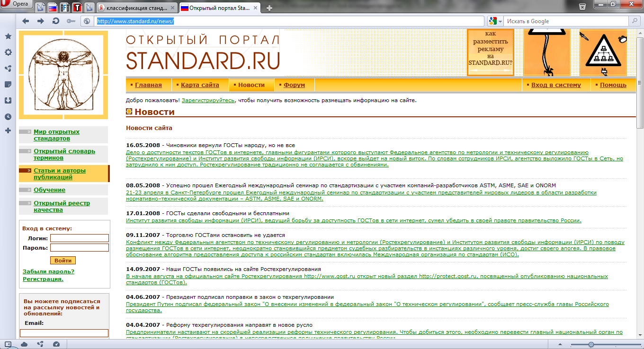644x349 pixels.
Task: Open the 'Обучение' sidebar link
Action: tap(49, 190)
